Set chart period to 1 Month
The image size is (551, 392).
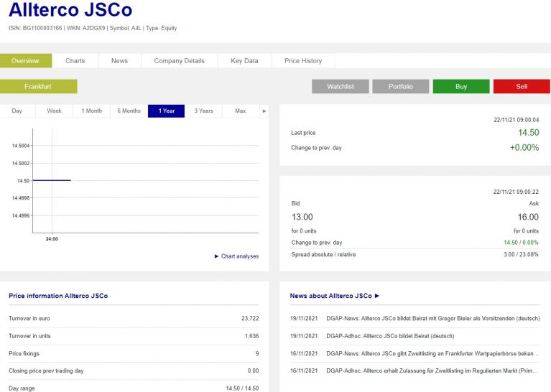[92, 111]
